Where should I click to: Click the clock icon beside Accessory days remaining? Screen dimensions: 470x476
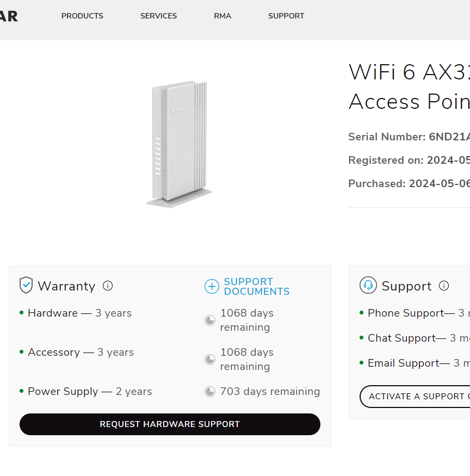(209, 360)
